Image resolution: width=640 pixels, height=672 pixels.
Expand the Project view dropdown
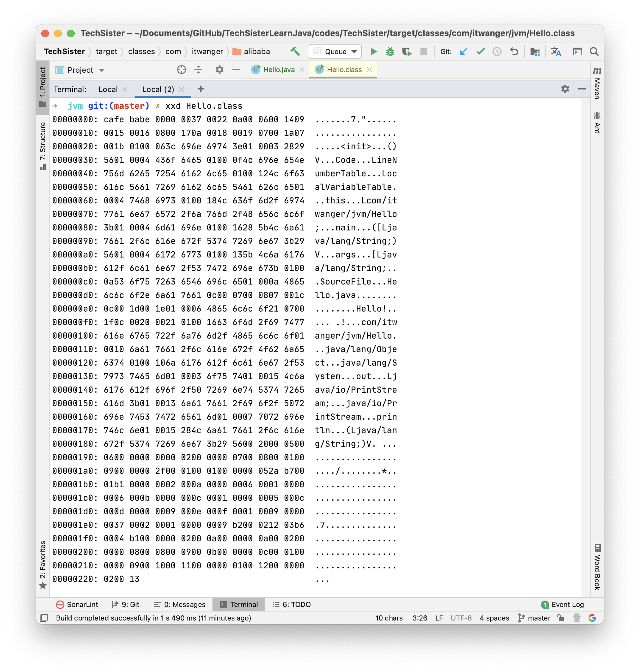click(102, 70)
